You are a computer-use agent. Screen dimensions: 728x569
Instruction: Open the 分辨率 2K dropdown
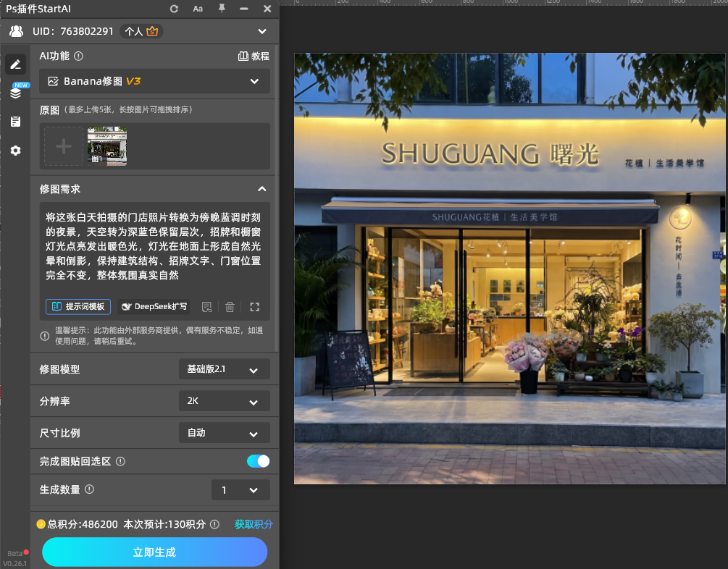pos(225,401)
